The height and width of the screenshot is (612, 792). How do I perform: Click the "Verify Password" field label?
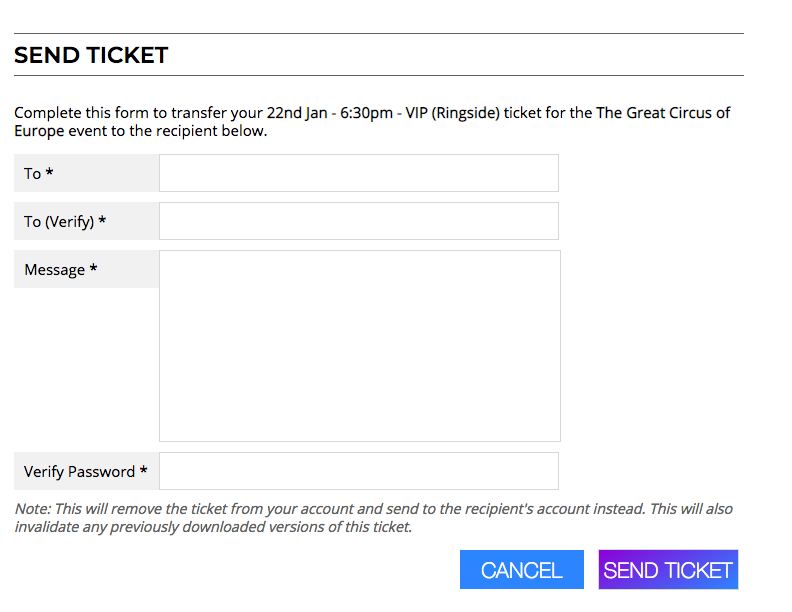click(x=79, y=472)
